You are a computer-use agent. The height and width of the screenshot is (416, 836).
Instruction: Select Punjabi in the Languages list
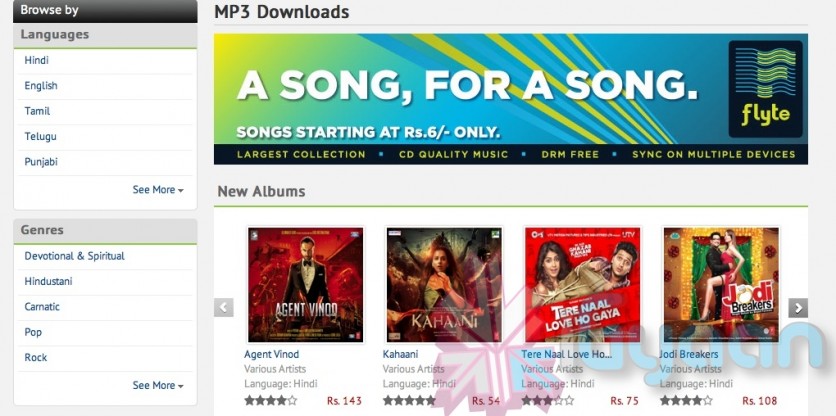41,162
